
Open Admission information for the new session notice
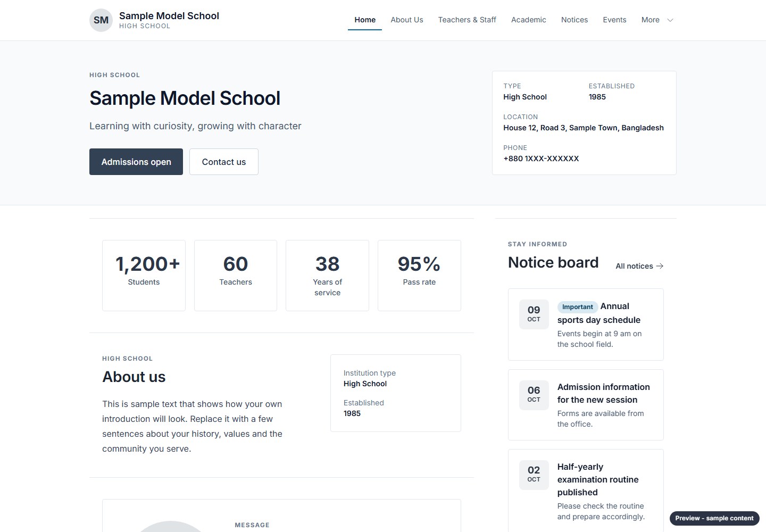[x=586, y=405]
